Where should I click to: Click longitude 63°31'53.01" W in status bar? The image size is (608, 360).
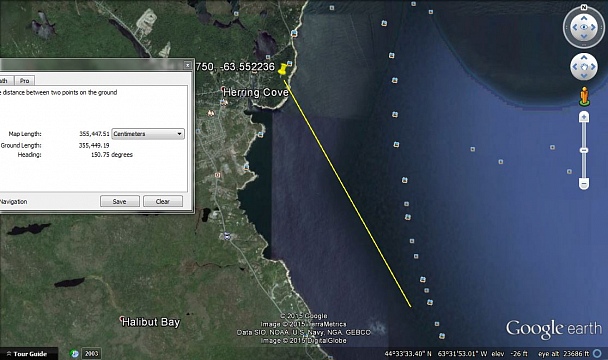(x=462, y=354)
